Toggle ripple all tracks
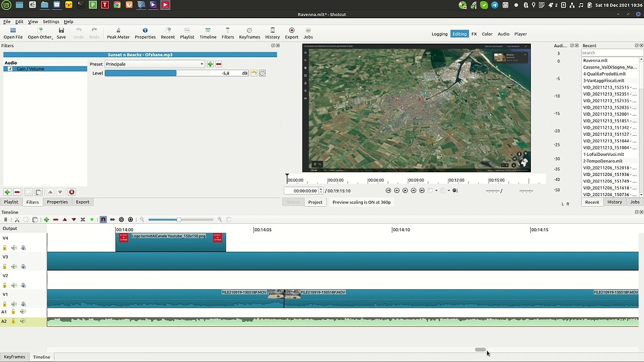Screen dimensions: 644x362 130,219
